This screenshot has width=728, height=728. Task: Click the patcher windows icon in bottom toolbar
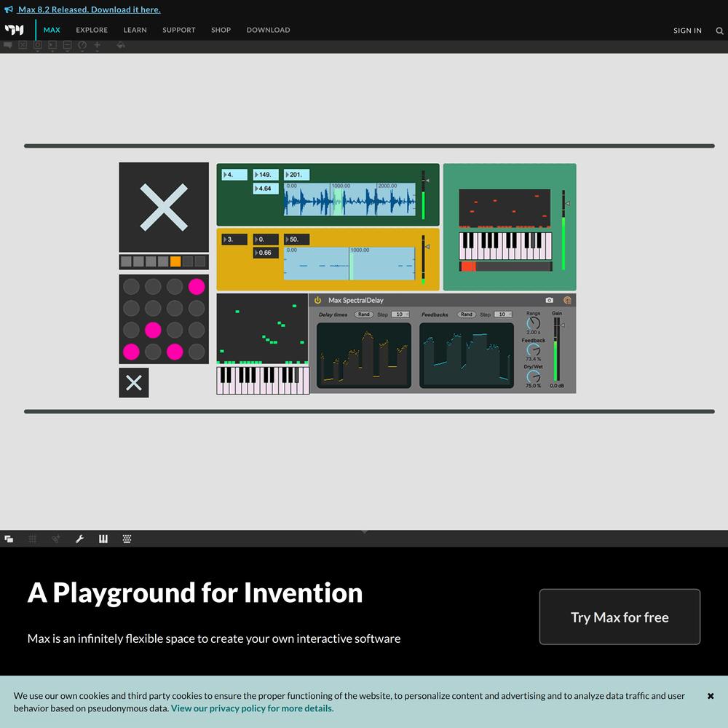(9, 539)
